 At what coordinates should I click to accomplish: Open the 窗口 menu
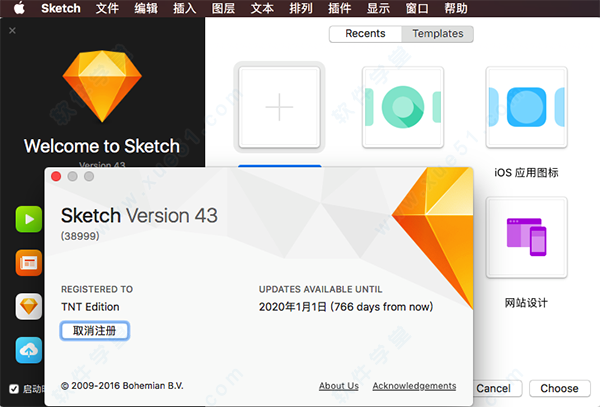point(417,8)
